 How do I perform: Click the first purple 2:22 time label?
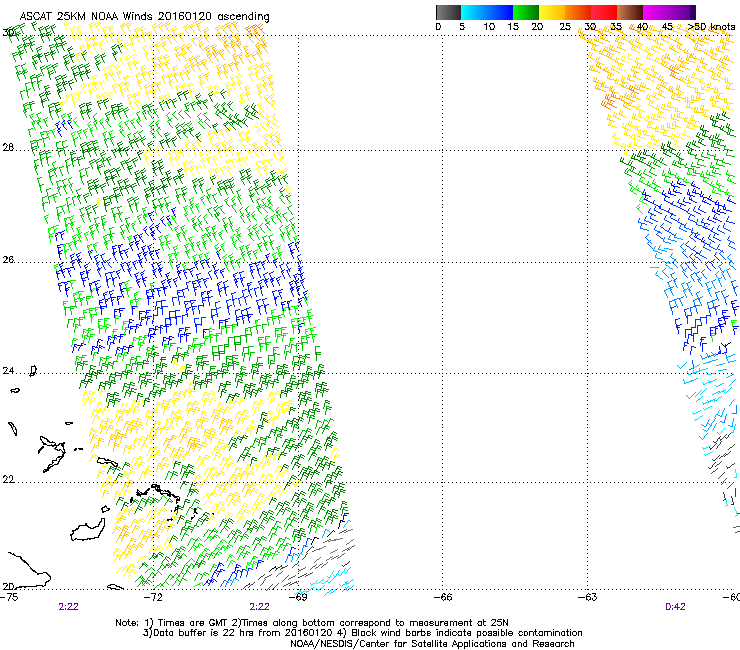click(68, 607)
